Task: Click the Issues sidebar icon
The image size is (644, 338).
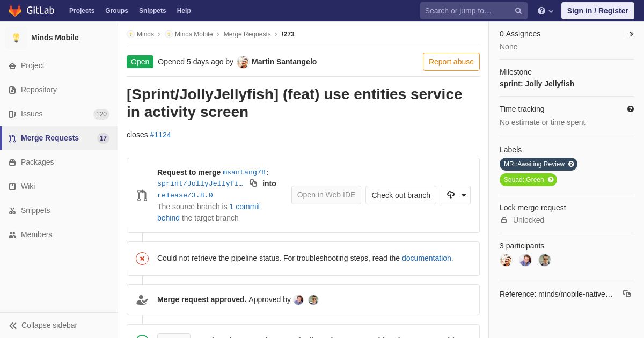Action: 12,114
